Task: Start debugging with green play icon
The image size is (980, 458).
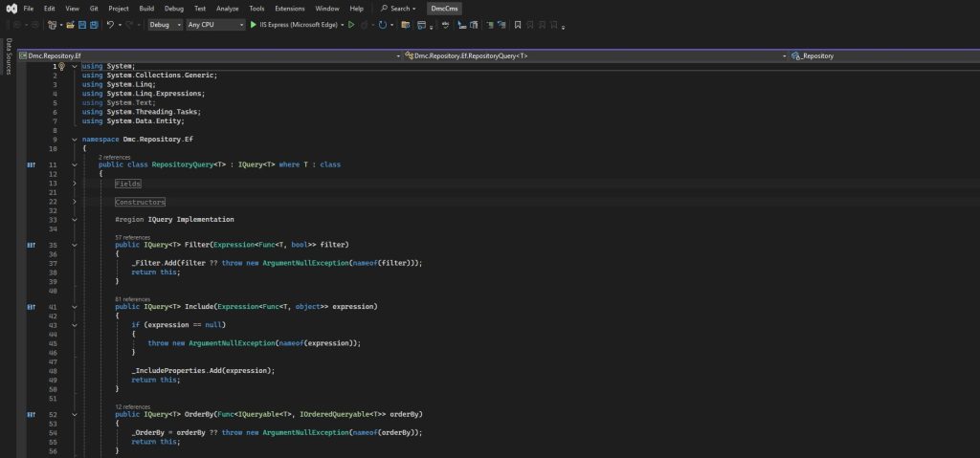Action: tap(254, 25)
